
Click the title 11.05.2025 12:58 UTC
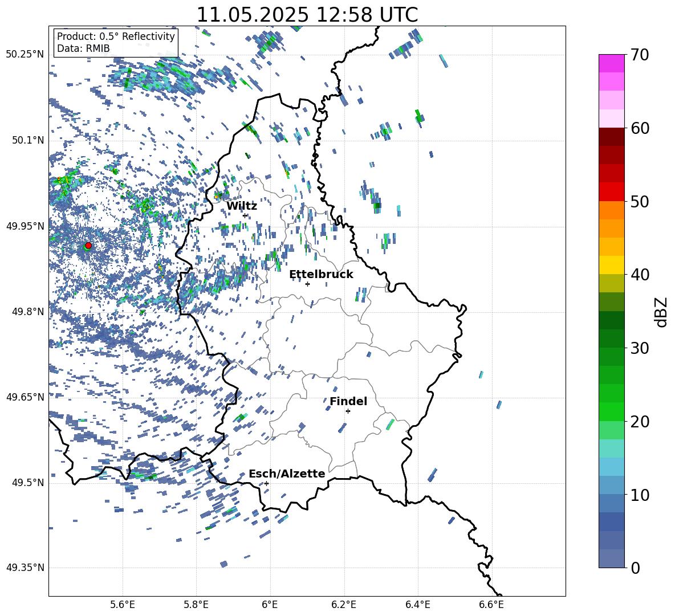(x=307, y=15)
